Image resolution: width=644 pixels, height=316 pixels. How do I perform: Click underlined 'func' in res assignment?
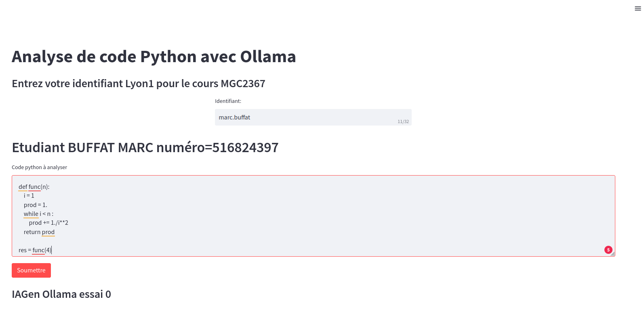click(x=38, y=250)
